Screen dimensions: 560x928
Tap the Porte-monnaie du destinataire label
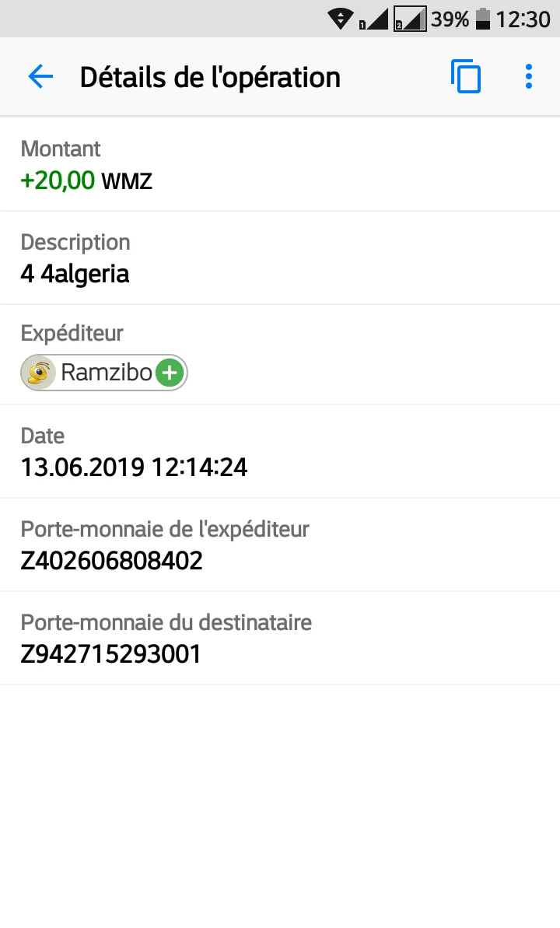coord(166,622)
